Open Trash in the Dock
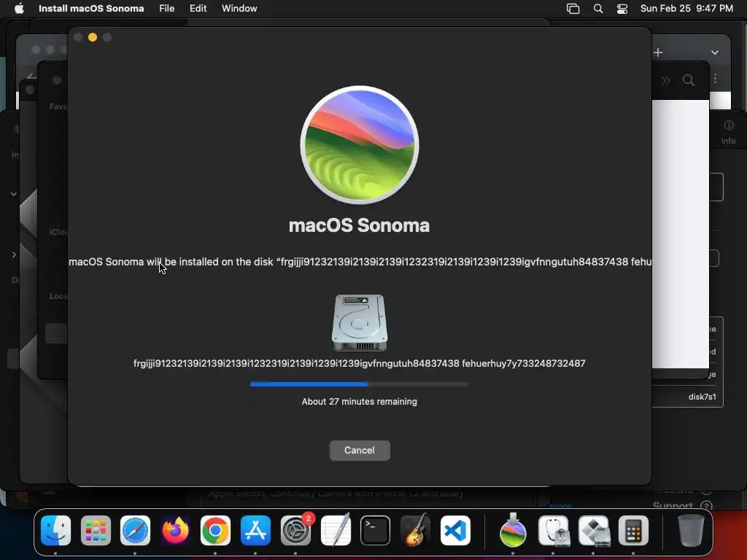This screenshot has height=560, width=747. pyautogui.click(x=691, y=531)
